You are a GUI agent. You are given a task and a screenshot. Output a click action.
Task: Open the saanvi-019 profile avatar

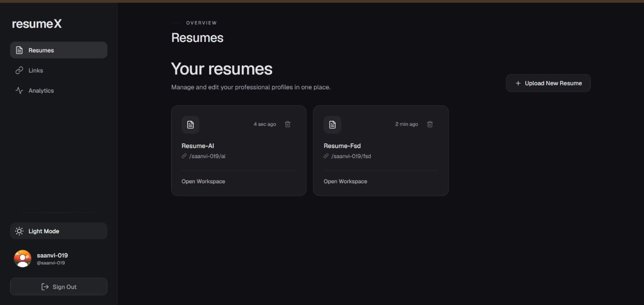[x=23, y=259]
